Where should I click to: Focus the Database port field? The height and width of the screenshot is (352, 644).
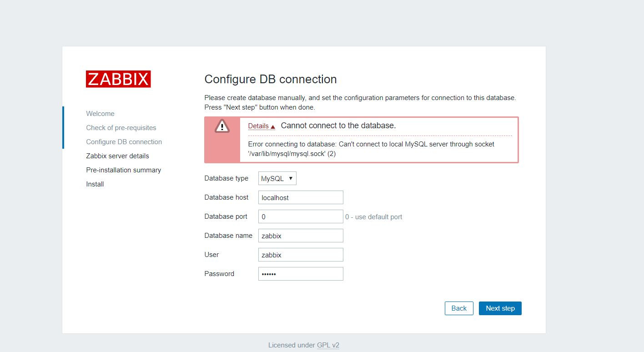click(x=301, y=216)
